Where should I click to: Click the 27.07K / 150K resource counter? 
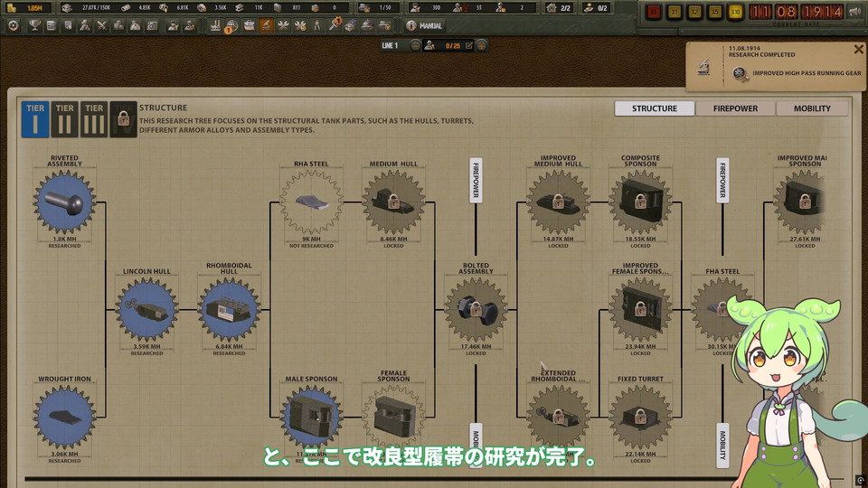(x=88, y=8)
